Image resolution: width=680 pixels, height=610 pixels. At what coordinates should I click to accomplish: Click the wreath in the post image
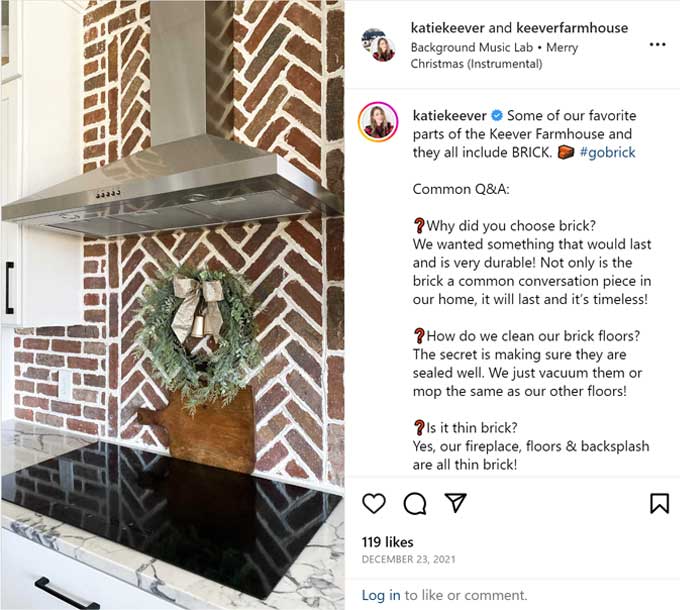click(199, 334)
